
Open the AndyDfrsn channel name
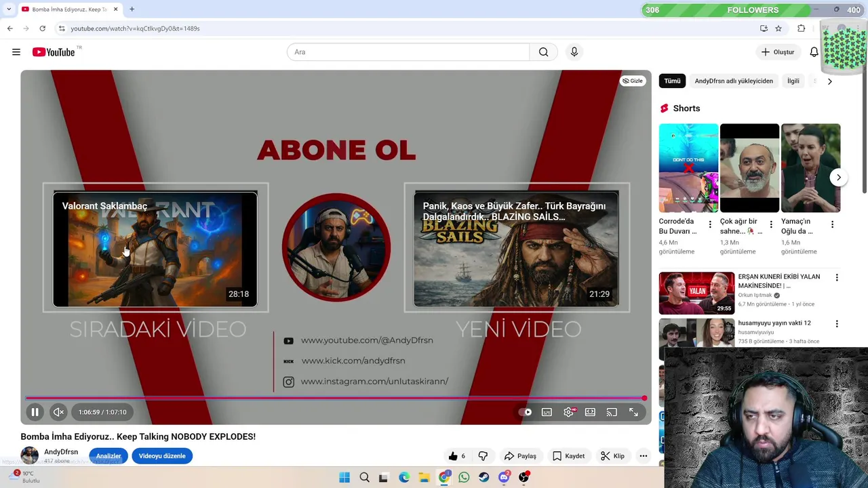point(61,452)
